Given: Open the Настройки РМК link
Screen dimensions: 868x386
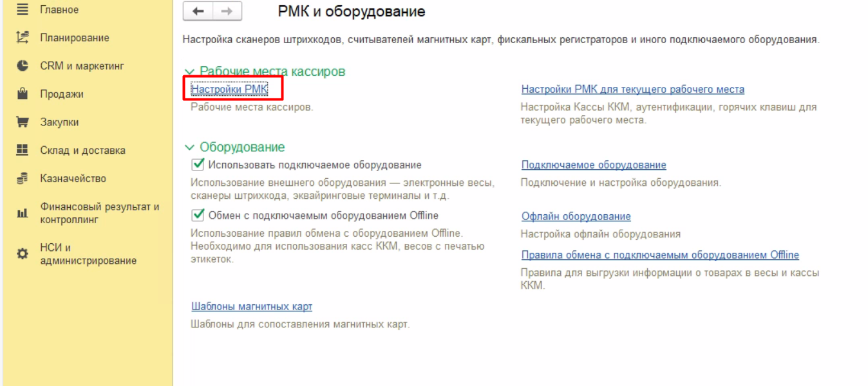Looking at the screenshot, I should click(x=229, y=89).
